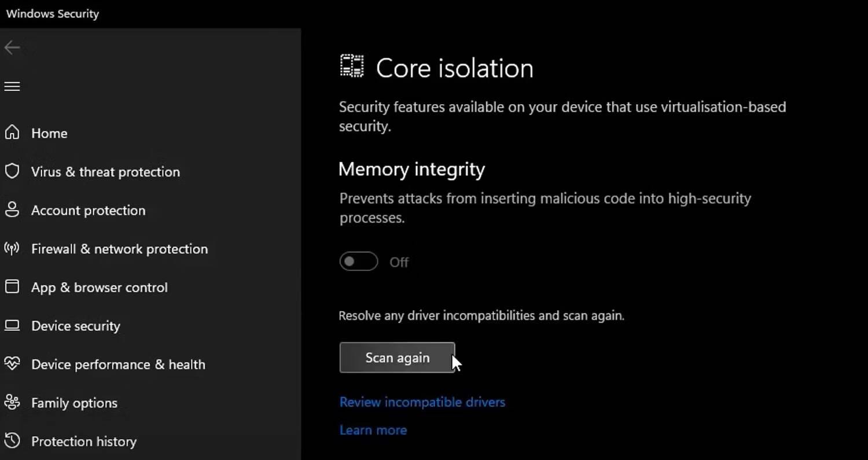Click the Account protection person icon

click(12, 209)
